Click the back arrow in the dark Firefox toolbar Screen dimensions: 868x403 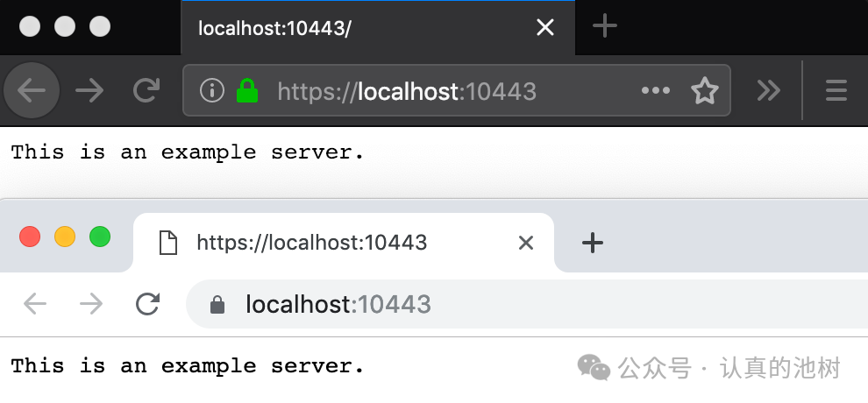[x=32, y=90]
